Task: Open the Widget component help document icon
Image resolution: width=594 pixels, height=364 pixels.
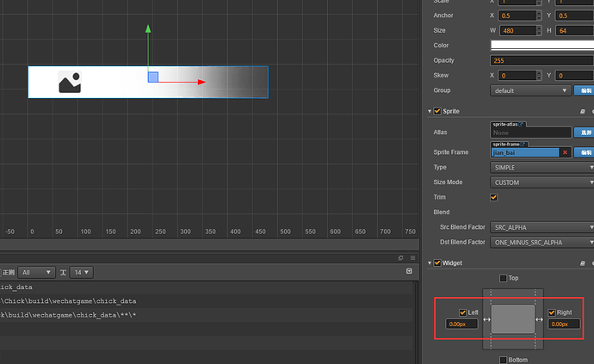Action: tap(582, 263)
